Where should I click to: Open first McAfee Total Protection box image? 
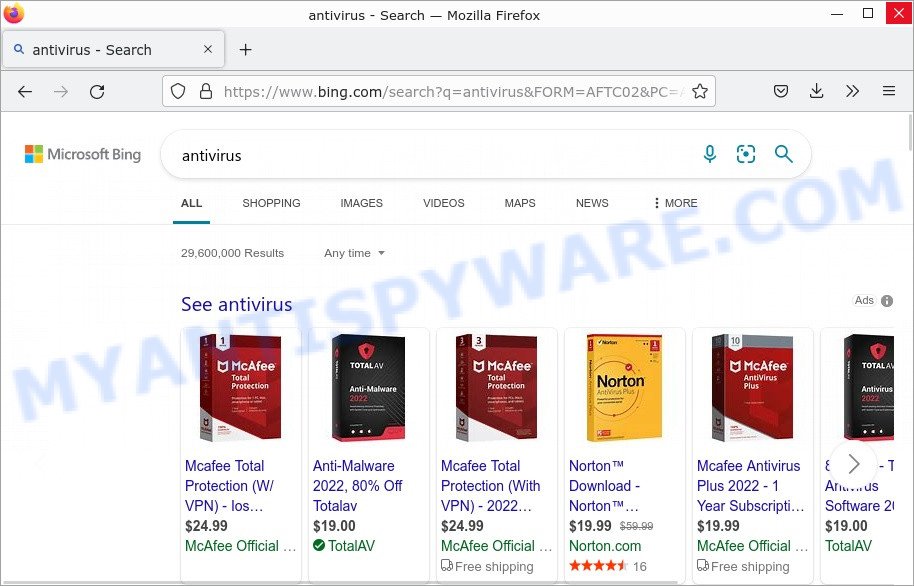[240, 387]
